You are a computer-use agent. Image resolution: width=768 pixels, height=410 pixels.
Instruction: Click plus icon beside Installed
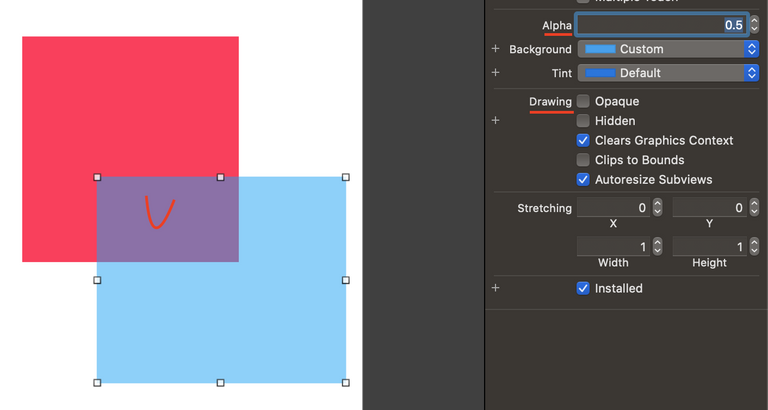(x=495, y=288)
